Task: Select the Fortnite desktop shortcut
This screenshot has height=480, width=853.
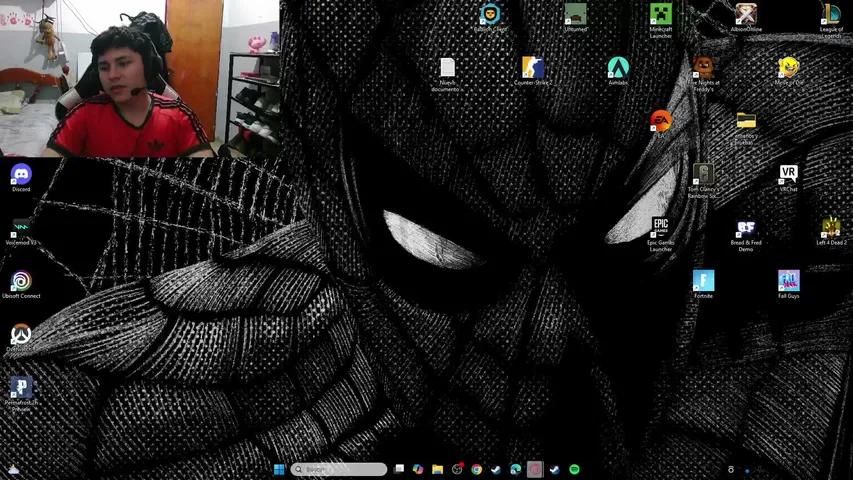Action: coord(703,281)
